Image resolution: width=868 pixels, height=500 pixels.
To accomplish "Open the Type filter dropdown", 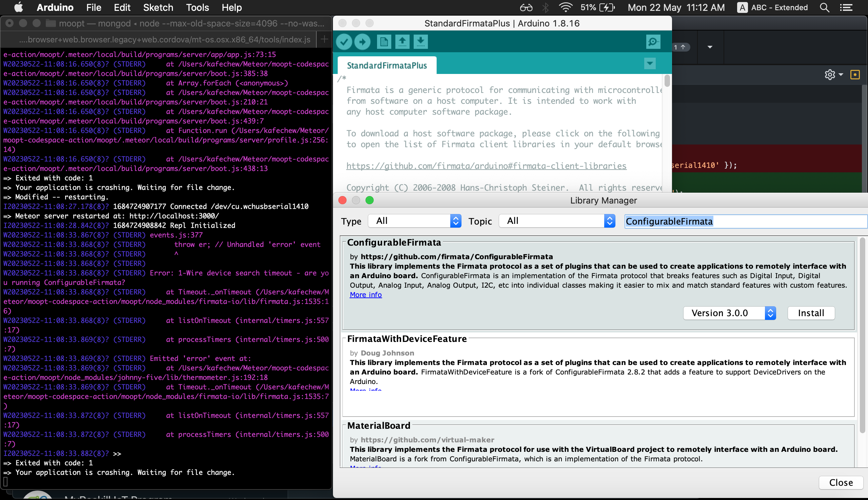I will pyautogui.click(x=414, y=221).
